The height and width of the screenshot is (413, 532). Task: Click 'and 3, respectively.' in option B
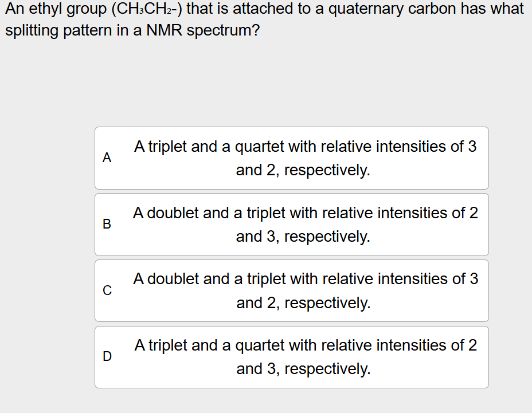303,237
